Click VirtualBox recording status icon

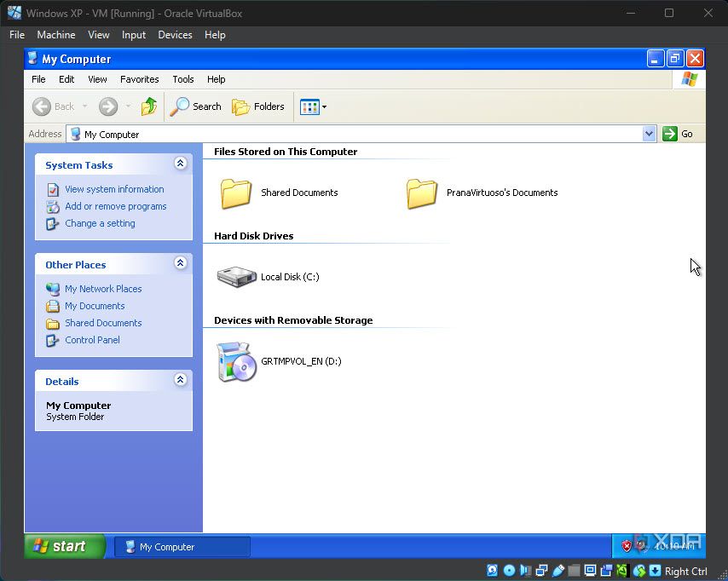pyautogui.click(x=606, y=570)
